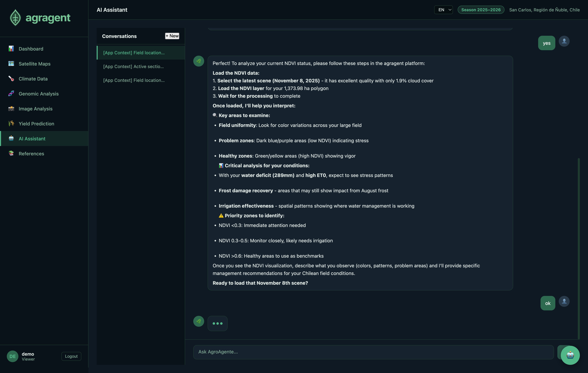Start a new conversation with + New

[172, 36]
